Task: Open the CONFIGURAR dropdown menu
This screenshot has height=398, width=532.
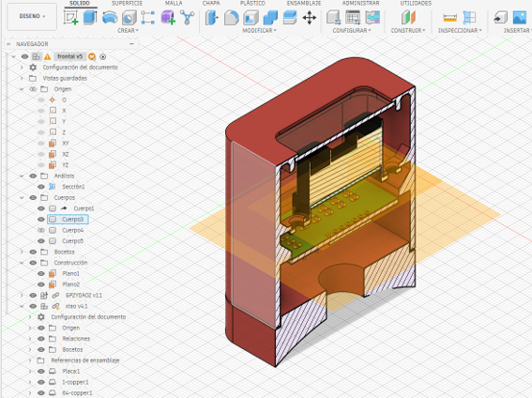Action: tap(352, 31)
